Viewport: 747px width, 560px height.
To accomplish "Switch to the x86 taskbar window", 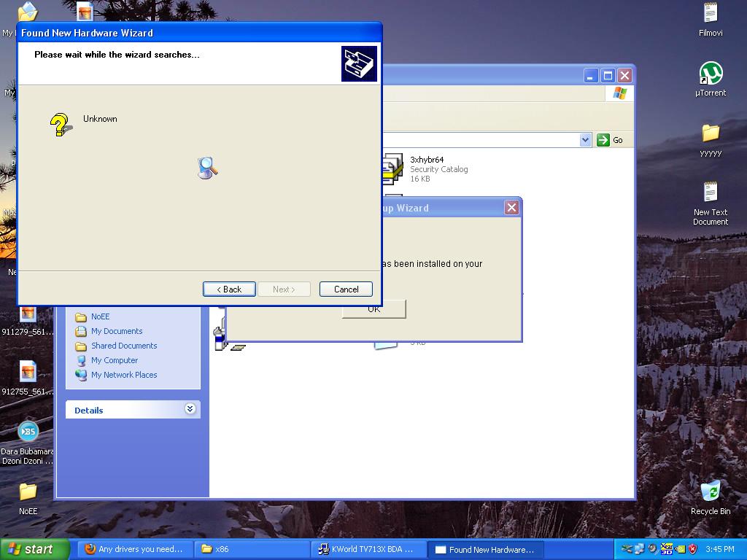I will 252,549.
